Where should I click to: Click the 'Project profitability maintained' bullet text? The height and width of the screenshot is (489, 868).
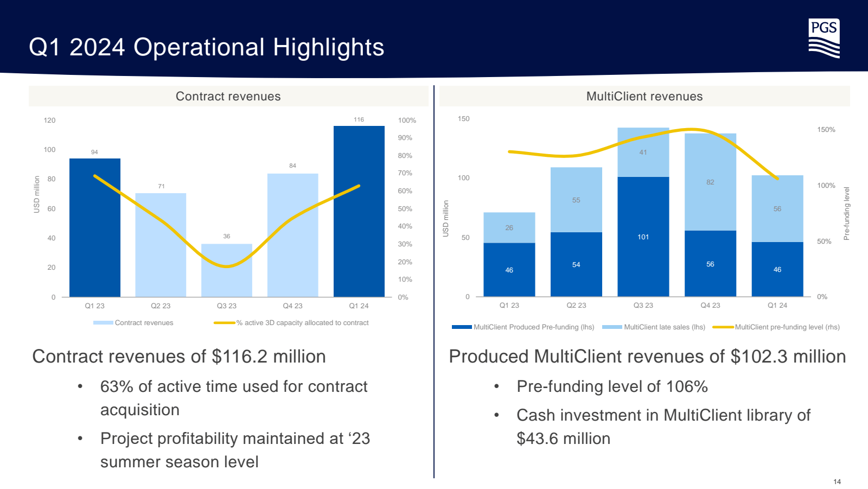(x=235, y=450)
